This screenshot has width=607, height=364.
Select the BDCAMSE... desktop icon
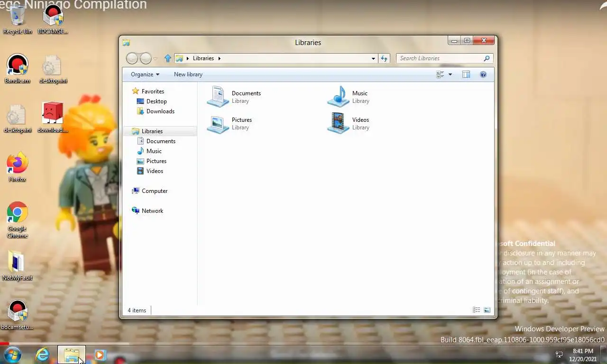point(53,19)
